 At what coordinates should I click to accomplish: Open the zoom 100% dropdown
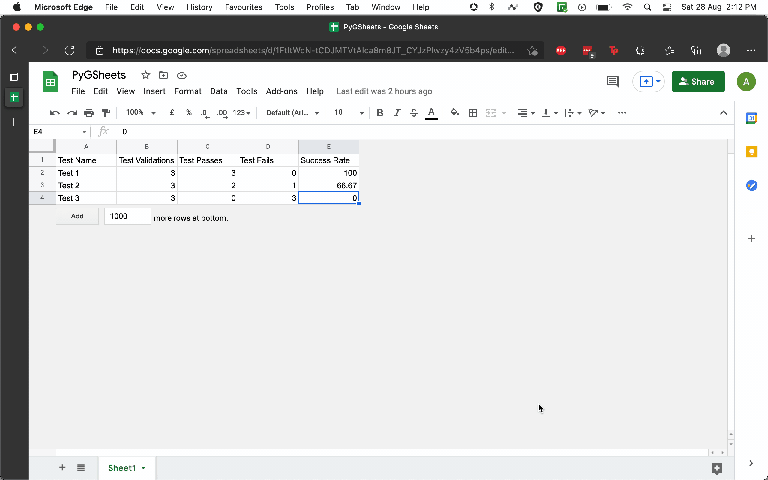(x=139, y=113)
